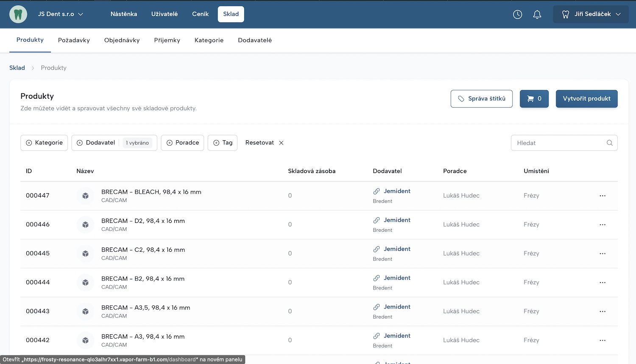636x364 pixels.
Task: Click the product cube icon for 000446
Action: 85,225
